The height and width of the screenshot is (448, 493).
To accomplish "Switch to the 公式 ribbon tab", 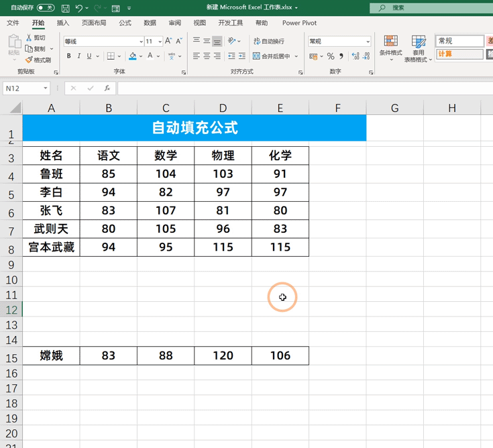I will (125, 23).
